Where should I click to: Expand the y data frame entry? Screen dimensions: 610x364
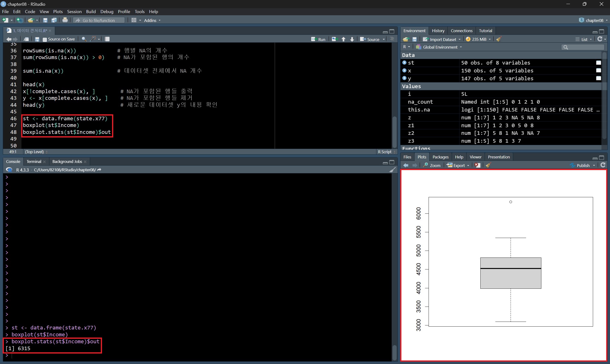404,78
